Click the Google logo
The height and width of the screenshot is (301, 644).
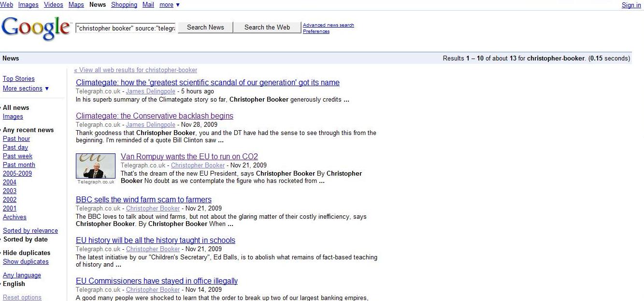tap(36, 28)
